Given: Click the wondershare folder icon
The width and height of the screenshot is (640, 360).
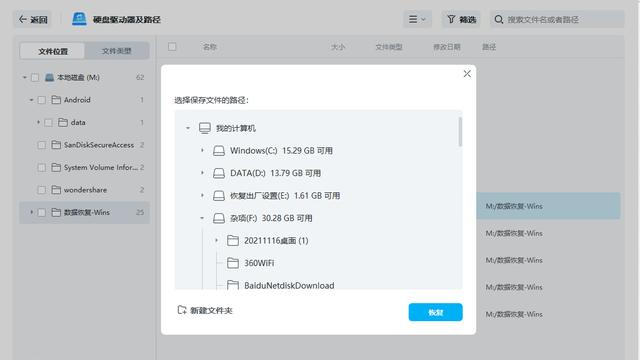Looking at the screenshot, I should click(56, 190).
